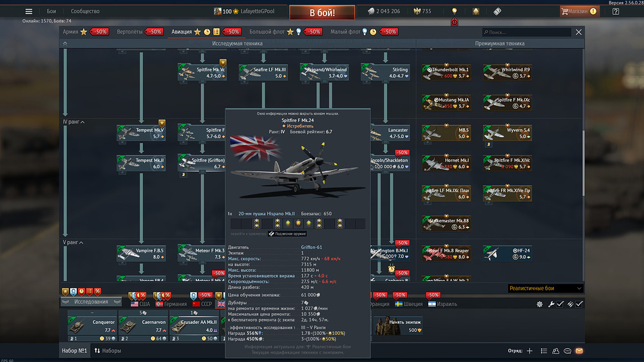Click the gold star booster icon above Исследования
The width and height of the screenshot is (644, 362).
[65, 292]
